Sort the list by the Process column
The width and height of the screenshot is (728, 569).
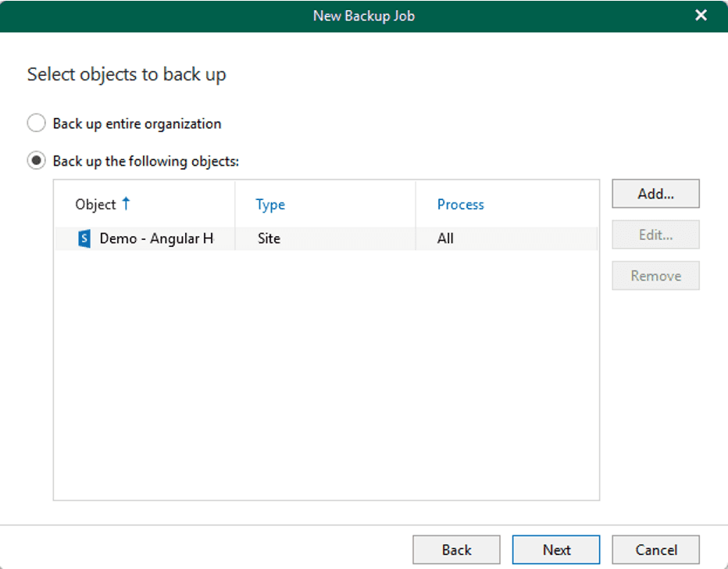click(460, 204)
